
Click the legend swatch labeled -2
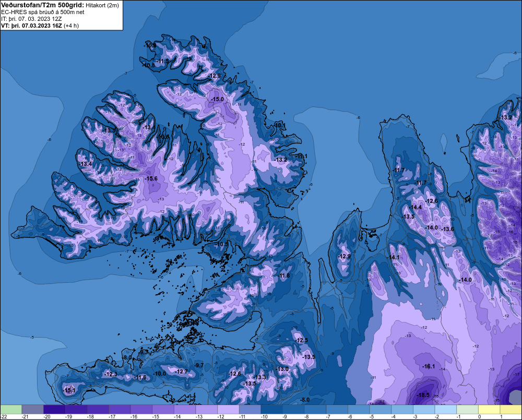[x=446, y=409]
